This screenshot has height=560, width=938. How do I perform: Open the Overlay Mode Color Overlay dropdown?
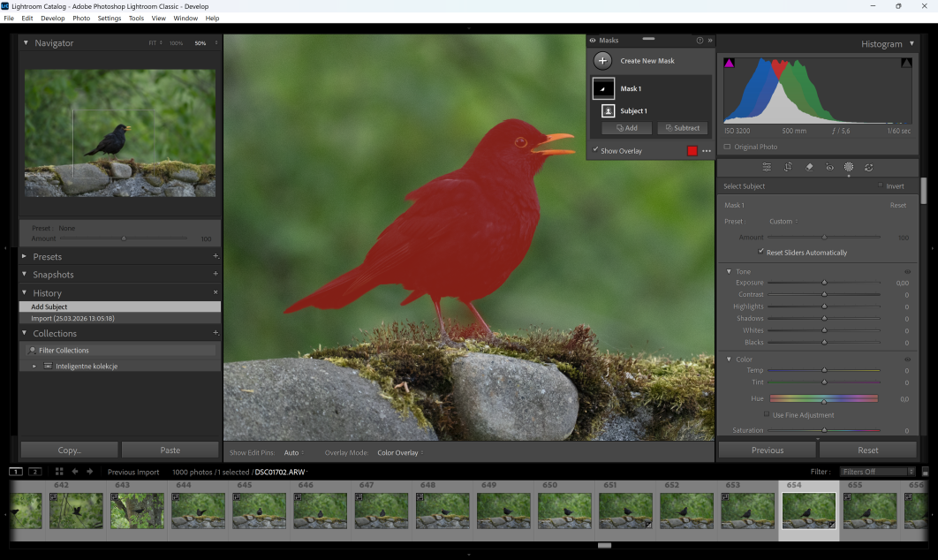[x=400, y=453]
